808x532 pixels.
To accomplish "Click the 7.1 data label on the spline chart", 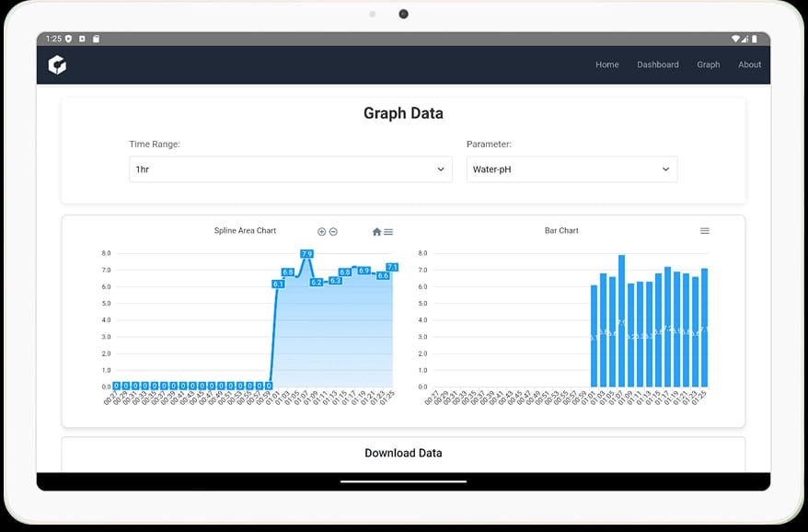I will point(390,266).
